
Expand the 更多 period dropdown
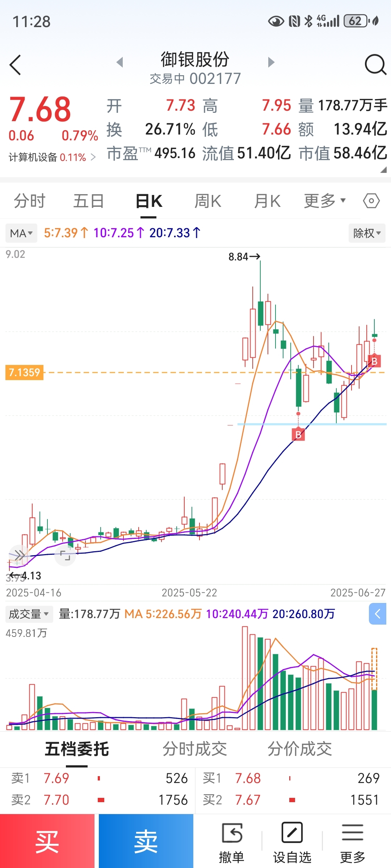[325, 201]
